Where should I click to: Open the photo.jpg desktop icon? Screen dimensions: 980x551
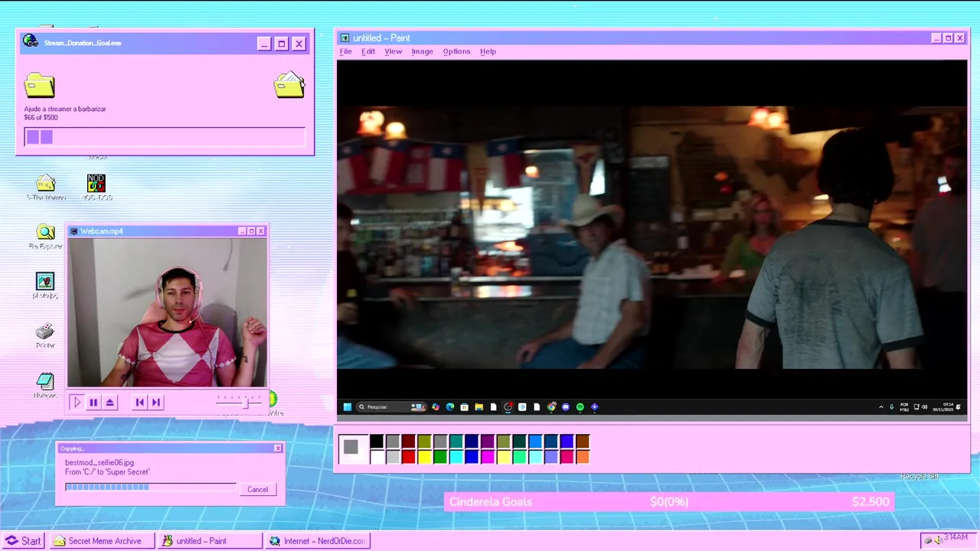coord(45,285)
